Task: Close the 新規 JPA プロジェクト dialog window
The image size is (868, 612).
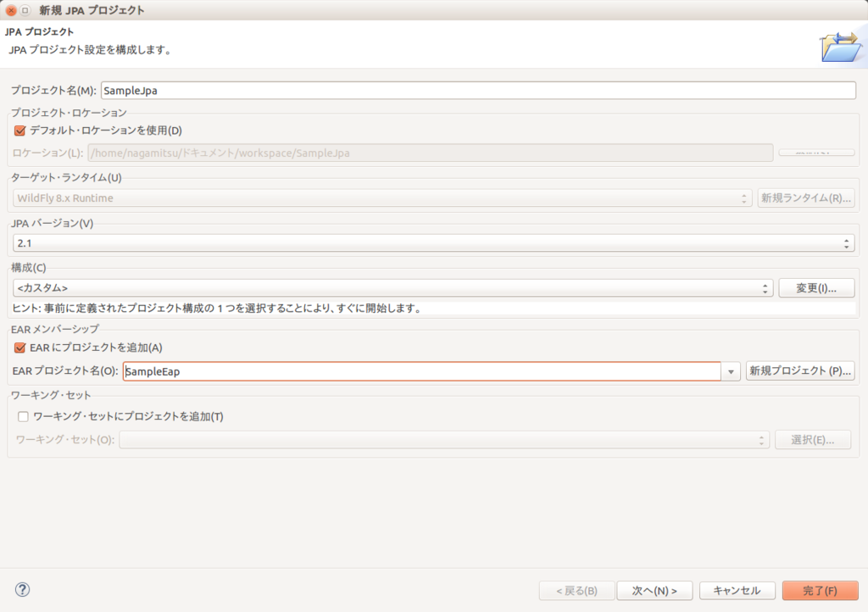Action: [11, 10]
